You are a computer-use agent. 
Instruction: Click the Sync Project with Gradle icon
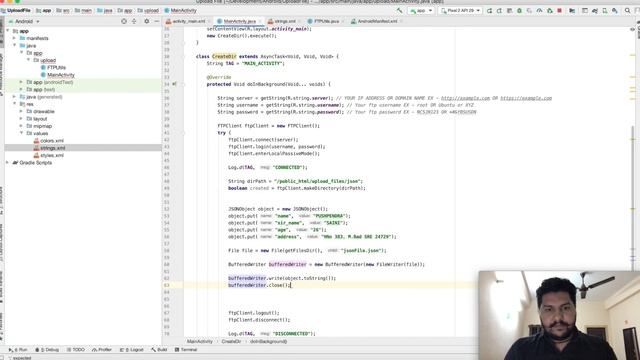[595, 11]
